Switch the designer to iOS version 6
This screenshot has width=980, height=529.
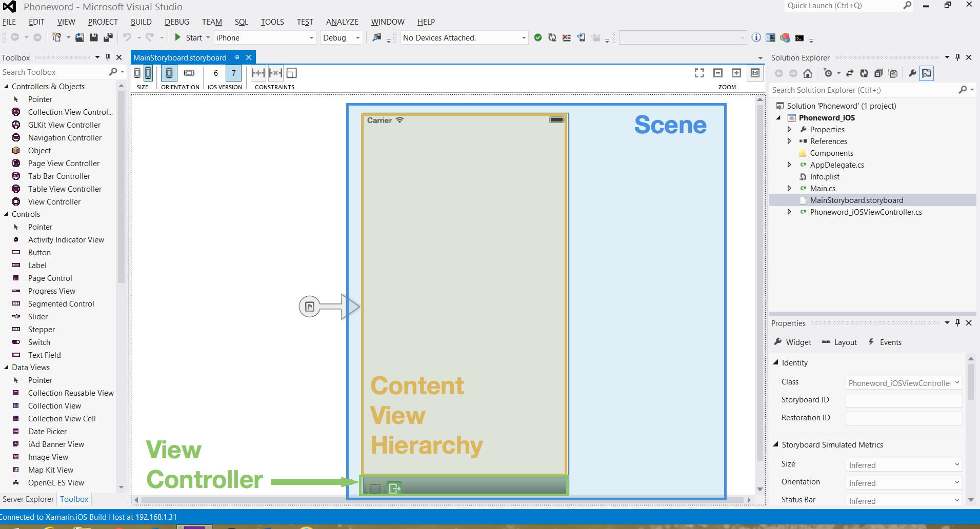pos(216,73)
